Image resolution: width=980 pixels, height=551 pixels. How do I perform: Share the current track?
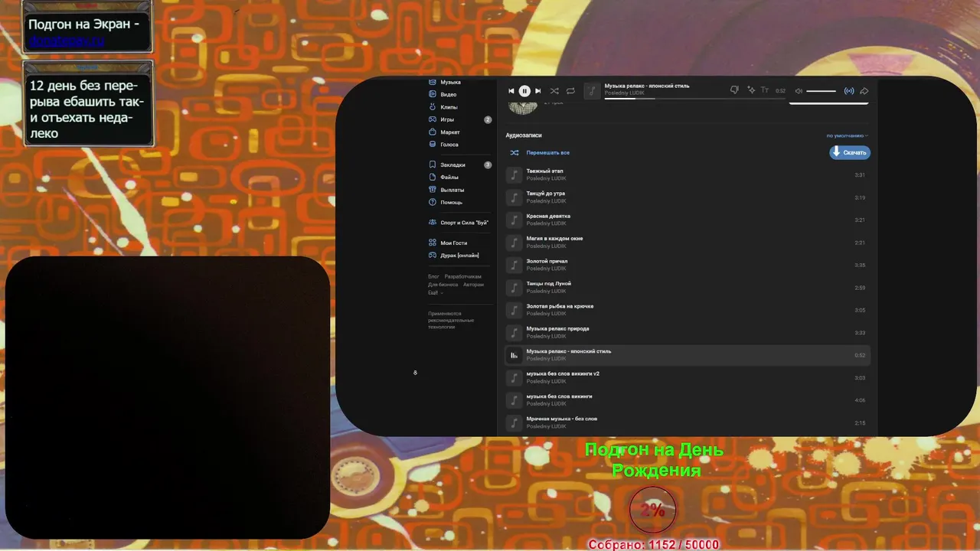pyautogui.click(x=864, y=91)
